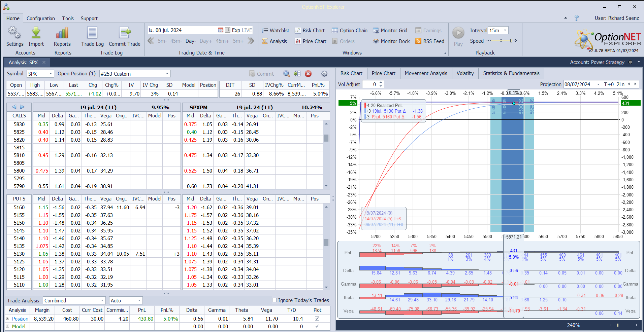Viewport: 644px width, 332px height.
Task: Switch to the Home ribbon tab
Action: [x=13, y=19]
